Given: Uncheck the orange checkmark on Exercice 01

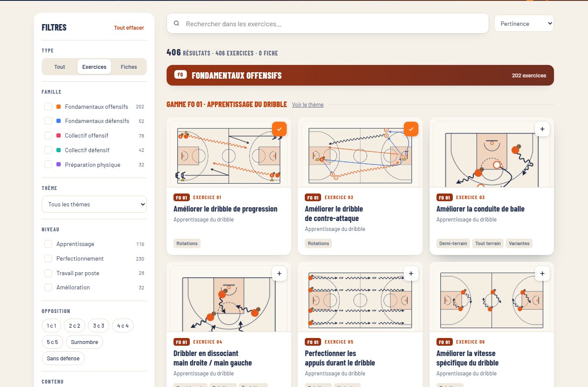Looking at the screenshot, I should pyautogui.click(x=279, y=129).
